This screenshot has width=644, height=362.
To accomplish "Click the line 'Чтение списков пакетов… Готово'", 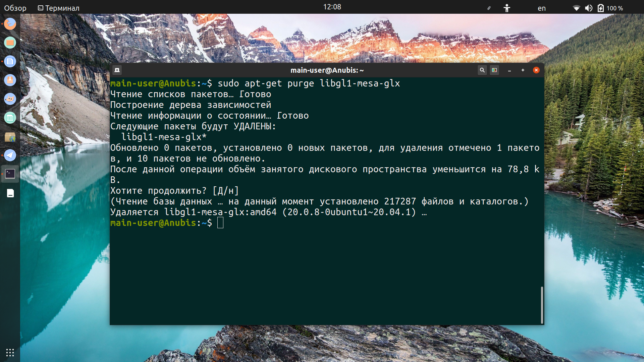I will tap(191, 94).
